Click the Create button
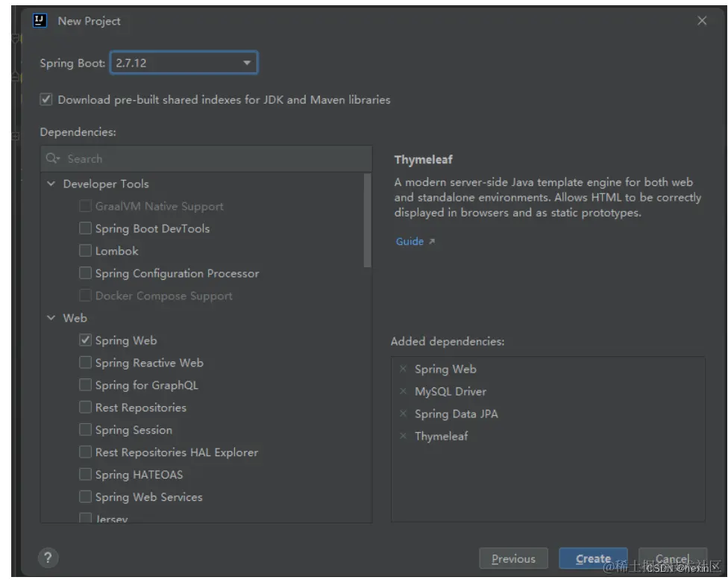This screenshot has height=580, width=728. pos(593,558)
